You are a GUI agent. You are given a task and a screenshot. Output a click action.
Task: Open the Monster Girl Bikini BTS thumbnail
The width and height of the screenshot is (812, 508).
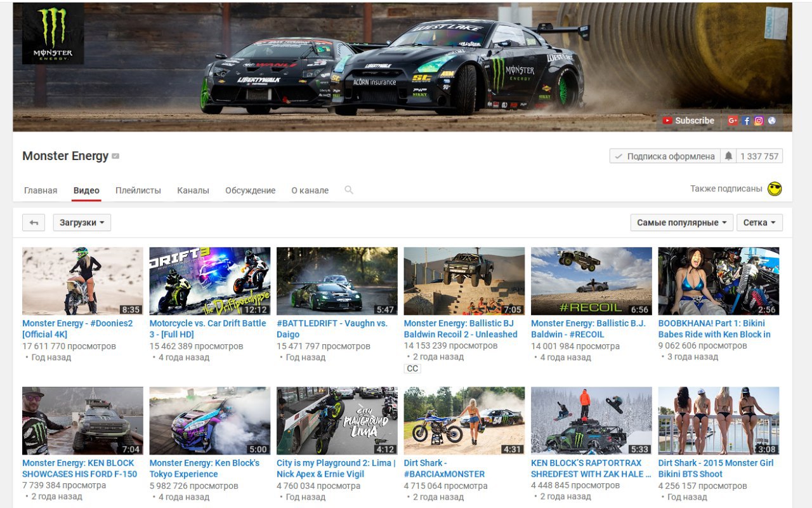(719, 421)
